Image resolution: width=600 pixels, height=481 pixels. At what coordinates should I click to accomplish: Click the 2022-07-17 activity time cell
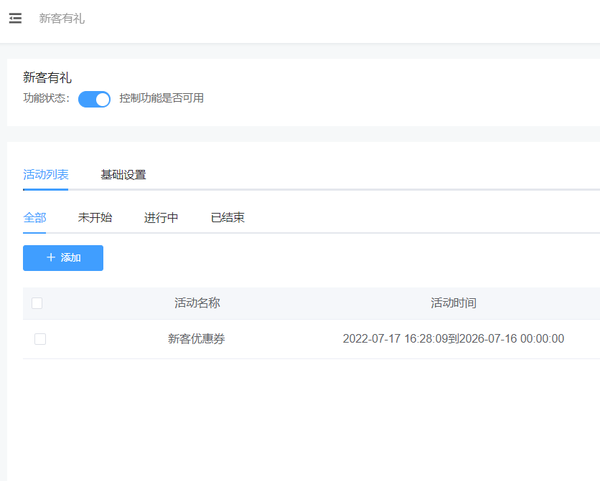[453, 339]
